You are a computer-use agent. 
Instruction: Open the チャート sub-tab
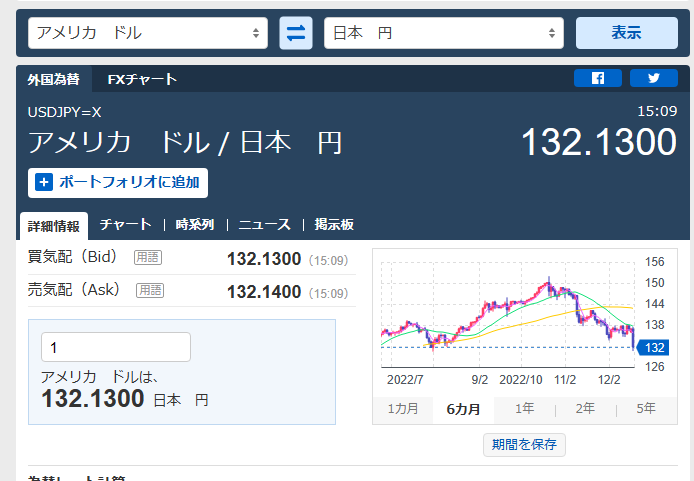(x=126, y=225)
